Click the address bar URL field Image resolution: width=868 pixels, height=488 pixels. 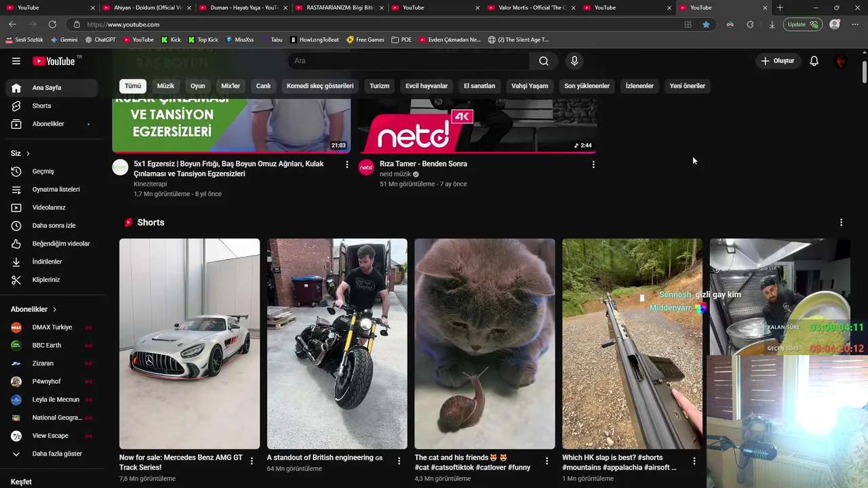tap(380, 24)
